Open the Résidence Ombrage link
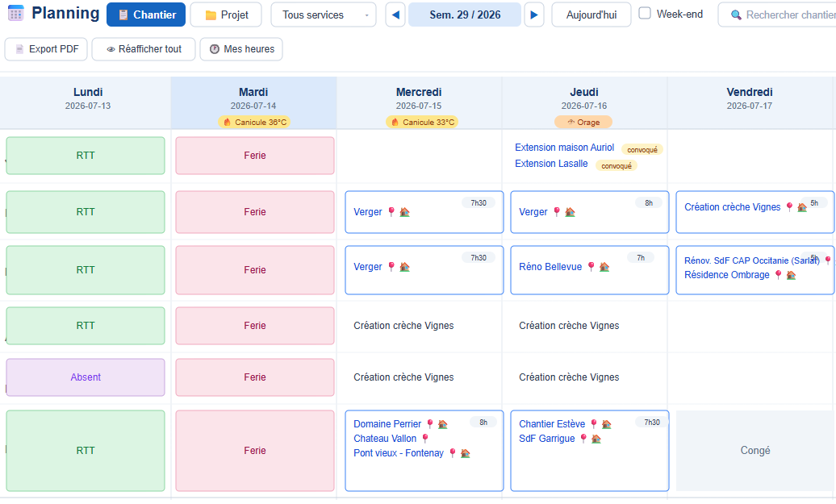Image resolution: width=836 pixels, height=504 pixels. 727,274
